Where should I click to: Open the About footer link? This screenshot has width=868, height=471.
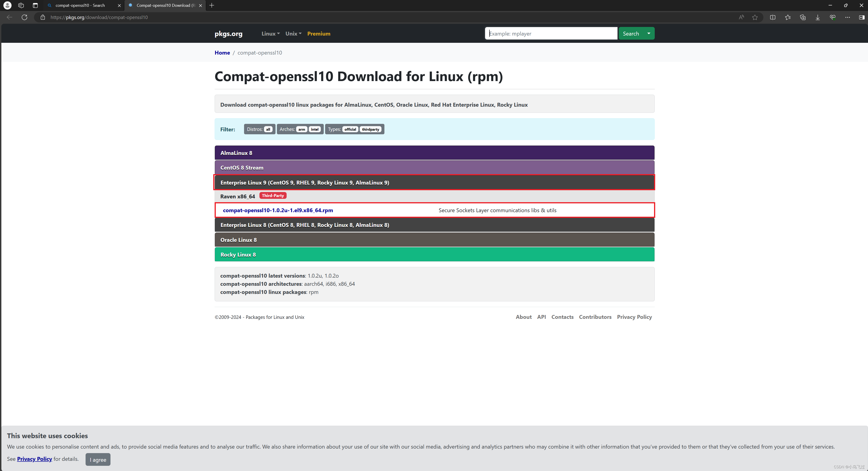[524, 317]
